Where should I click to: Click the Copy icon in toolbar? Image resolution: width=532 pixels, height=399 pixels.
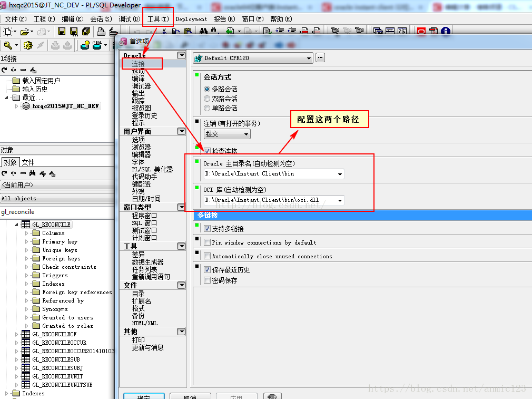(x=176, y=31)
